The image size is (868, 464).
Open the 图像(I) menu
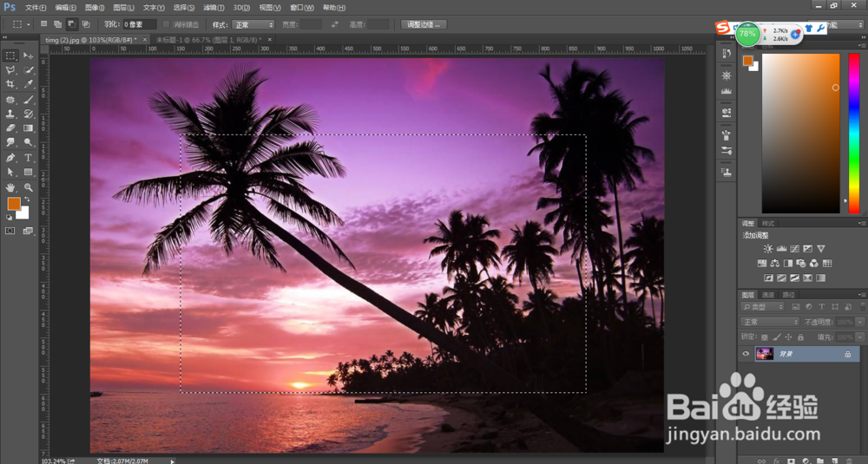[x=95, y=8]
